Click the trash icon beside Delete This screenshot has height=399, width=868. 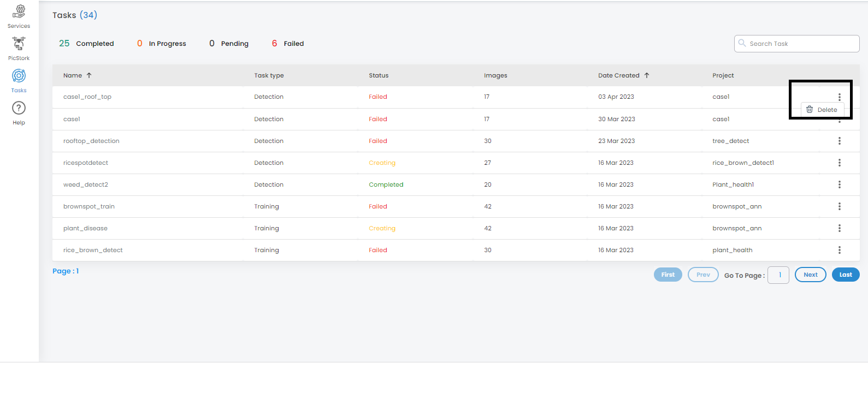(810, 110)
